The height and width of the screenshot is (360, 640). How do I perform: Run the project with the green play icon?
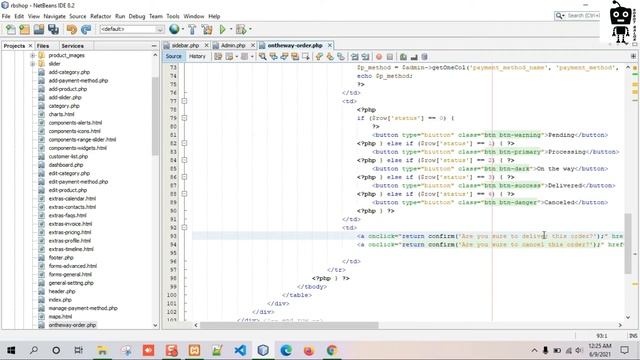pos(223,29)
